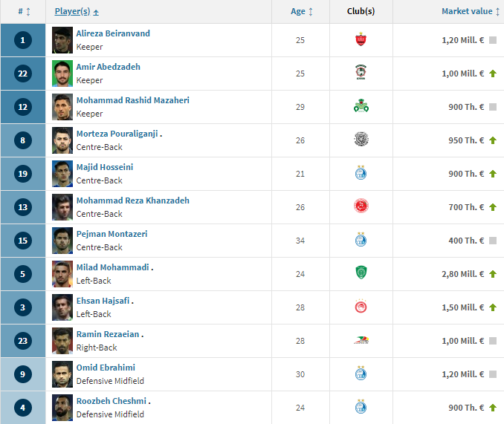Open Omid Ebrahimi's player profile
The image size is (504, 424).
pyautogui.click(x=106, y=368)
